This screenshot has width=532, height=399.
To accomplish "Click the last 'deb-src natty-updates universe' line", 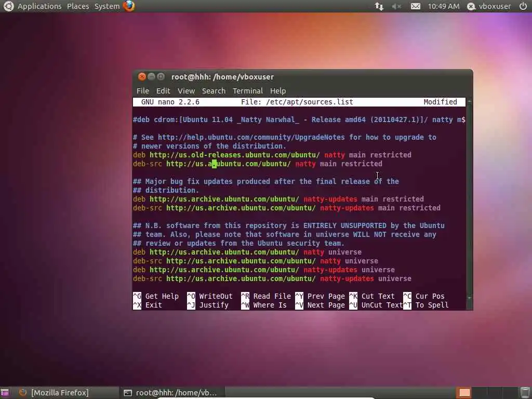I will [272, 278].
